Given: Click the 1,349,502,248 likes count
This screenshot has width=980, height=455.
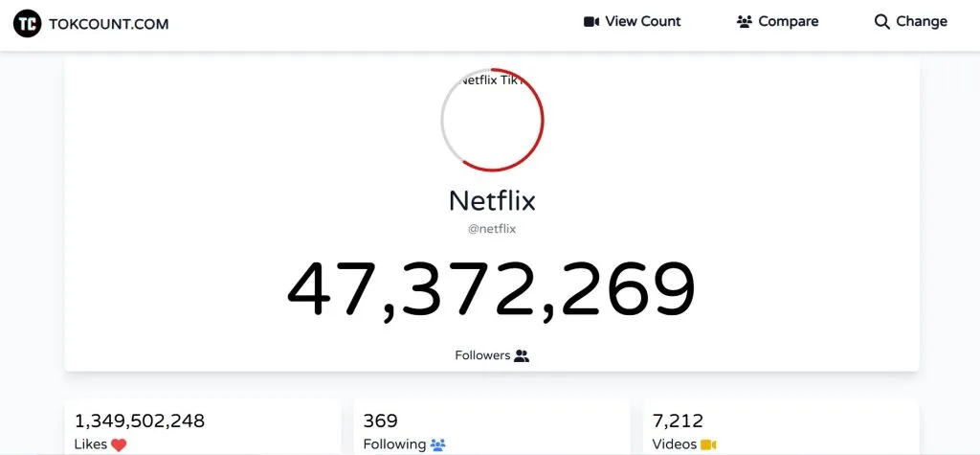Looking at the screenshot, I should (x=140, y=421).
